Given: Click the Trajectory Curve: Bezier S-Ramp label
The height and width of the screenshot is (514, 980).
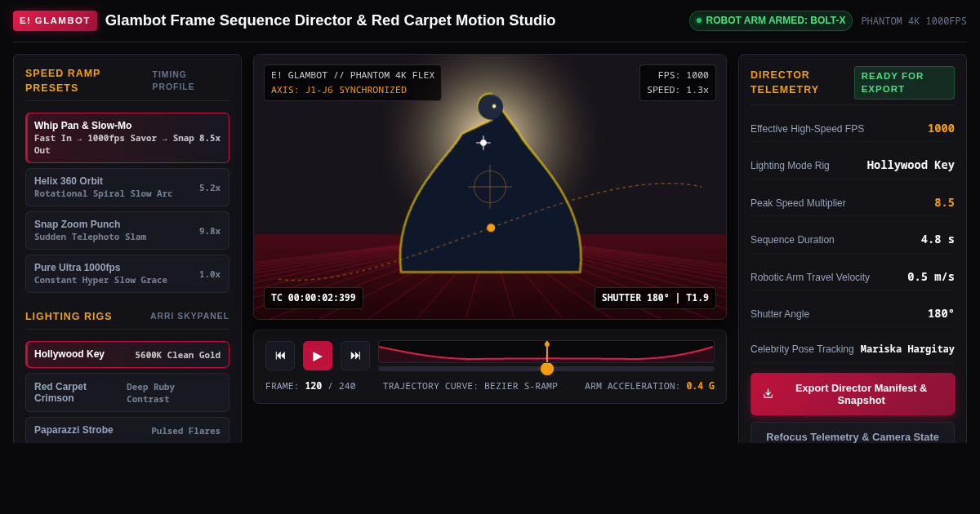Looking at the screenshot, I should [470, 386].
